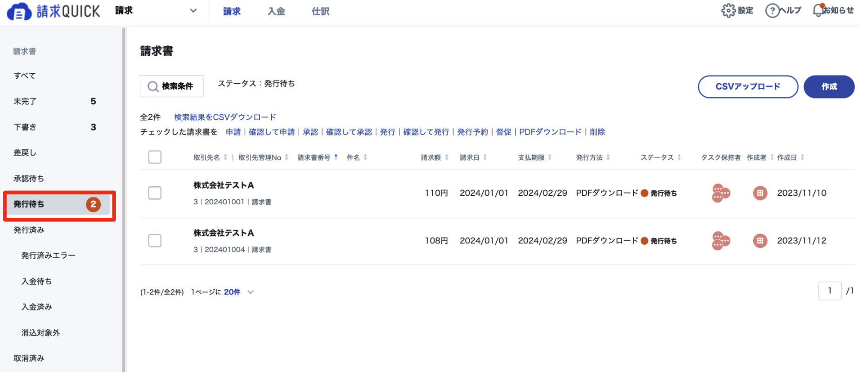This screenshot has width=868, height=372.
Task: Click the 承認 bulk action link
Action: [310, 132]
